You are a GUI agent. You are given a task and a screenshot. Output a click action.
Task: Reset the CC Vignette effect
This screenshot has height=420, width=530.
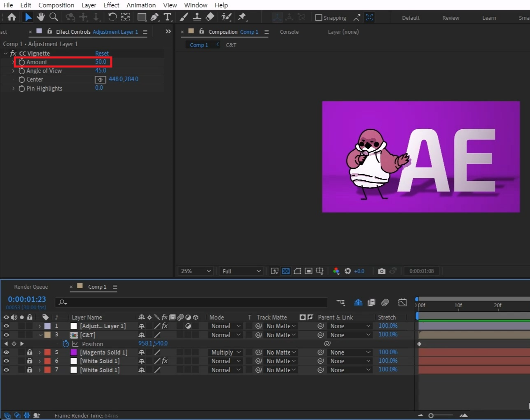tap(102, 54)
